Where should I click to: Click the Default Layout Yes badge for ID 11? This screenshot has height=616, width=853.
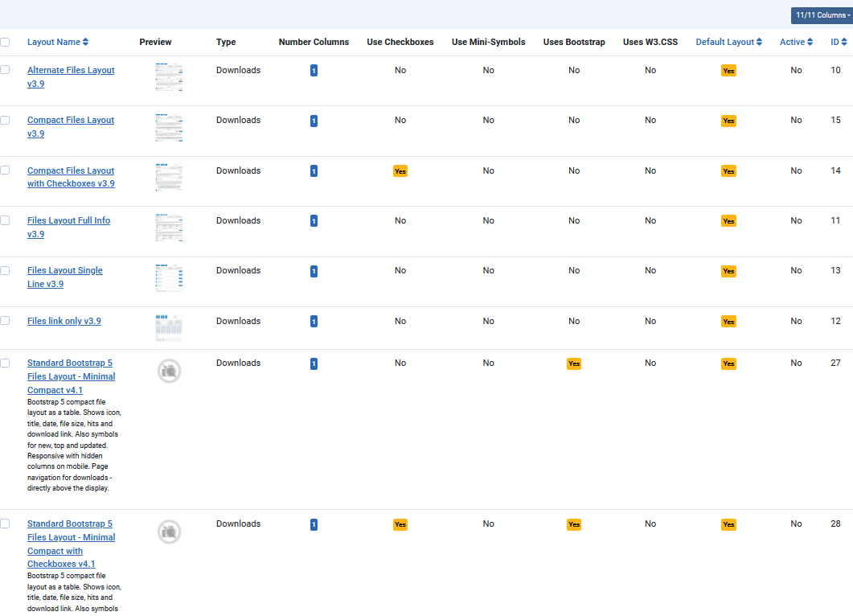pyautogui.click(x=728, y=221)
